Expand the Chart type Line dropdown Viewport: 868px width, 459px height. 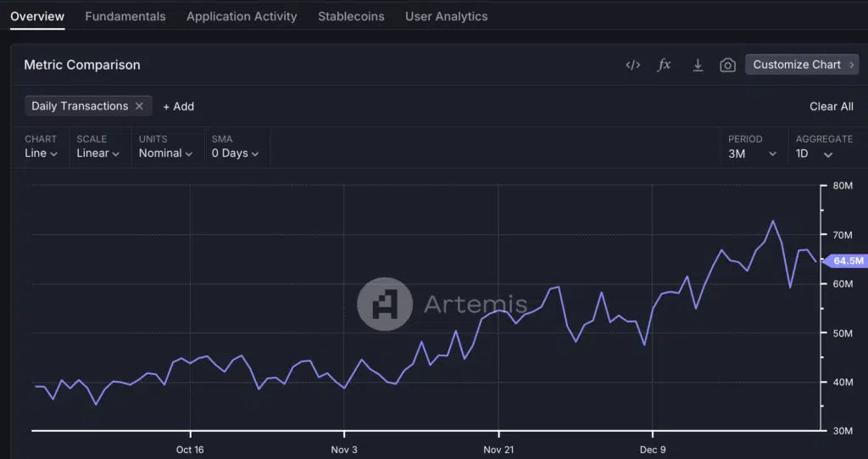pos(41,154)
